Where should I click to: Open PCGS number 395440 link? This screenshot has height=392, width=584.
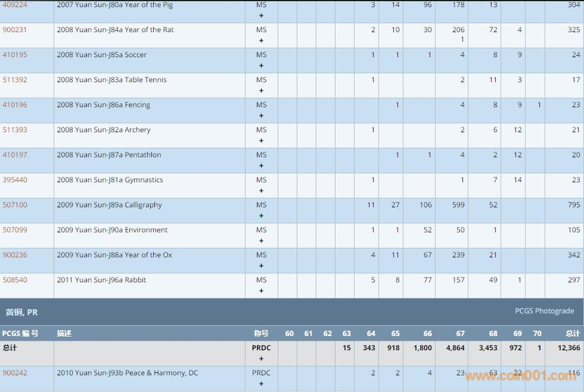pos(15,180)
